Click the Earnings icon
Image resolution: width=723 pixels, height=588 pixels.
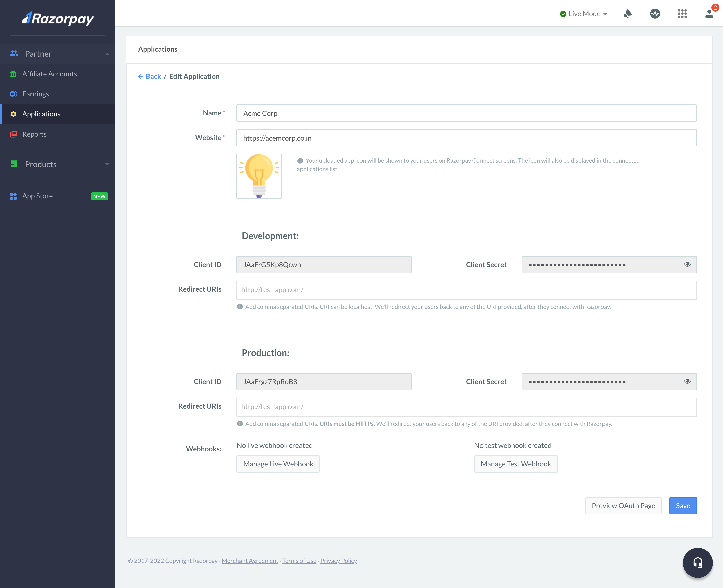(14, 94)
